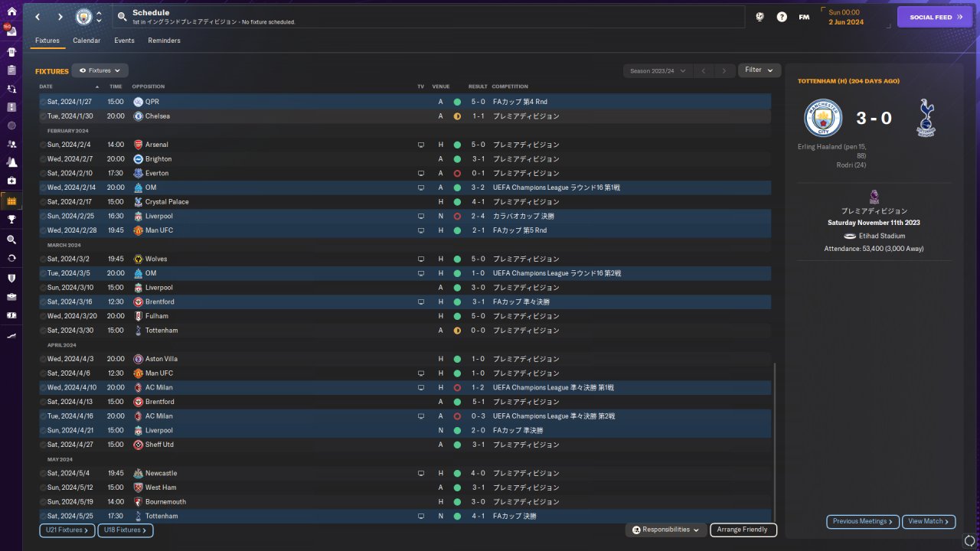980x551 pixels.
Task: Click the fixtures list scrollbar
Action: pyautogui.click(x=775, y=442)
